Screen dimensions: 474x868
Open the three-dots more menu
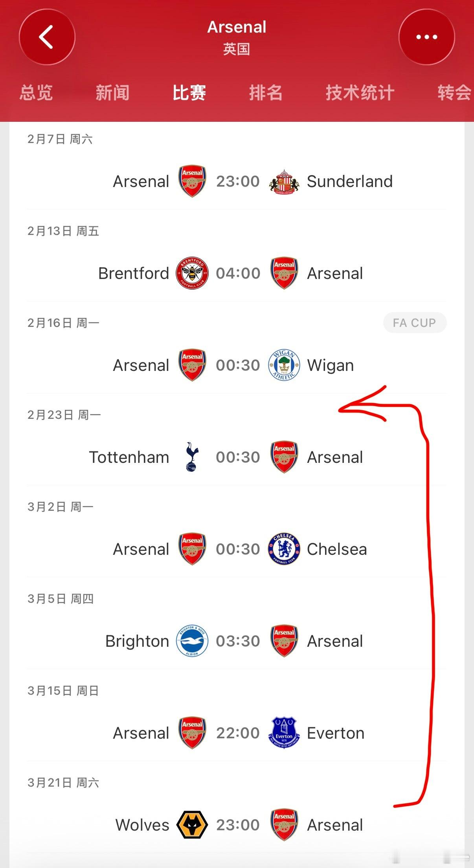[x=426, y=37]
